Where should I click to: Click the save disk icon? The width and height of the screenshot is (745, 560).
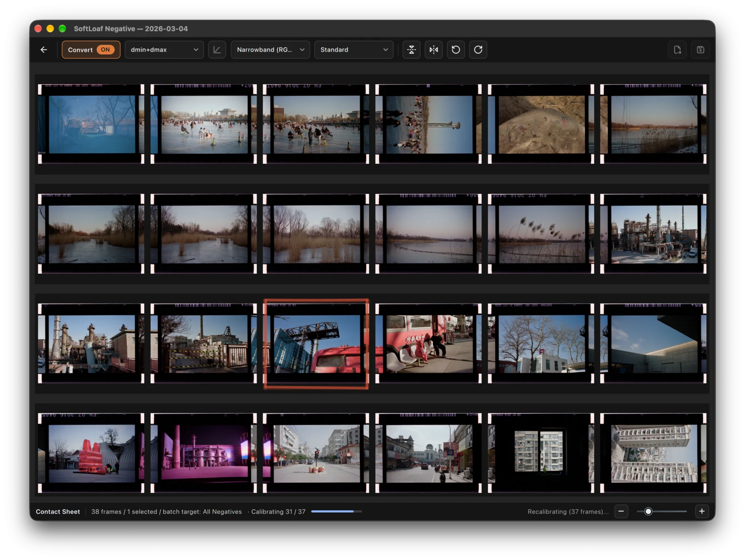pyautogui.click(x=700, y=50)
